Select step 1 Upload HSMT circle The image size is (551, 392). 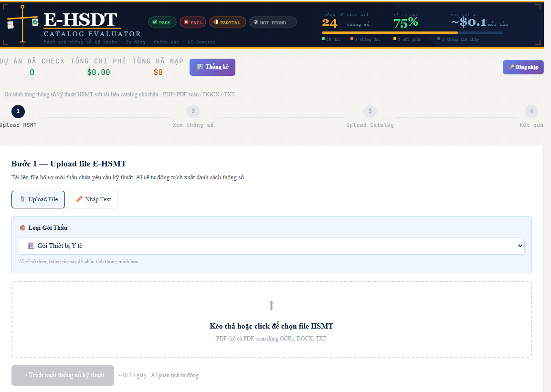(x=18, y=112)
